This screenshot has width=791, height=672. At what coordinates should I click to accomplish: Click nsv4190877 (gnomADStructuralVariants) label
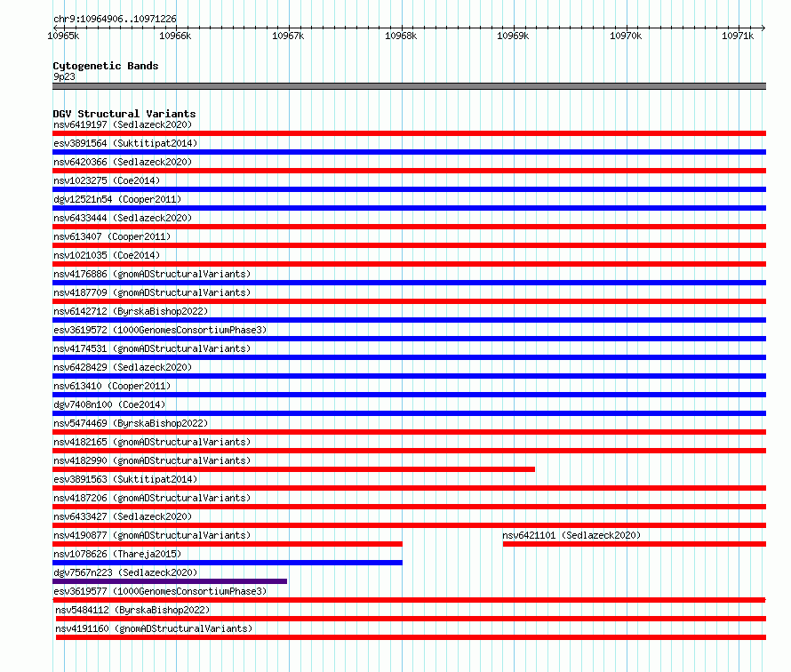pyautogui.click(x=152, y=535)
